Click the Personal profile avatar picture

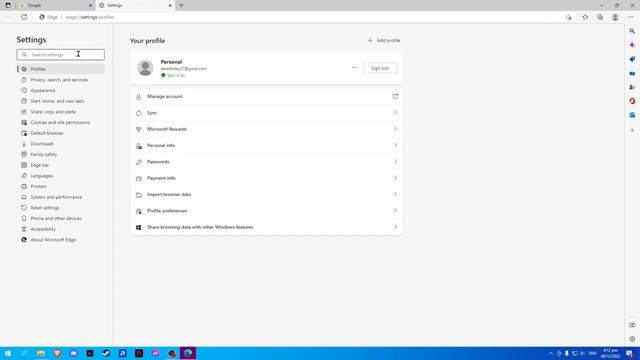[145, 68]
